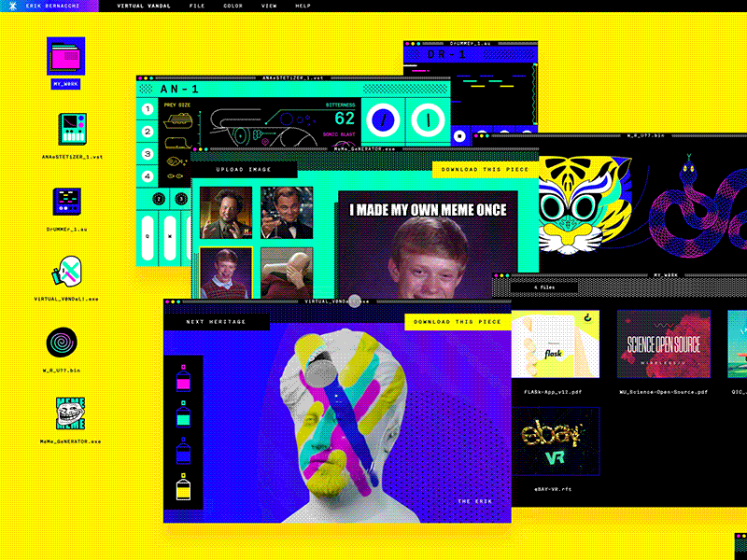Open the Help menu
Viewport: 747px width, 560px height.
303,6
